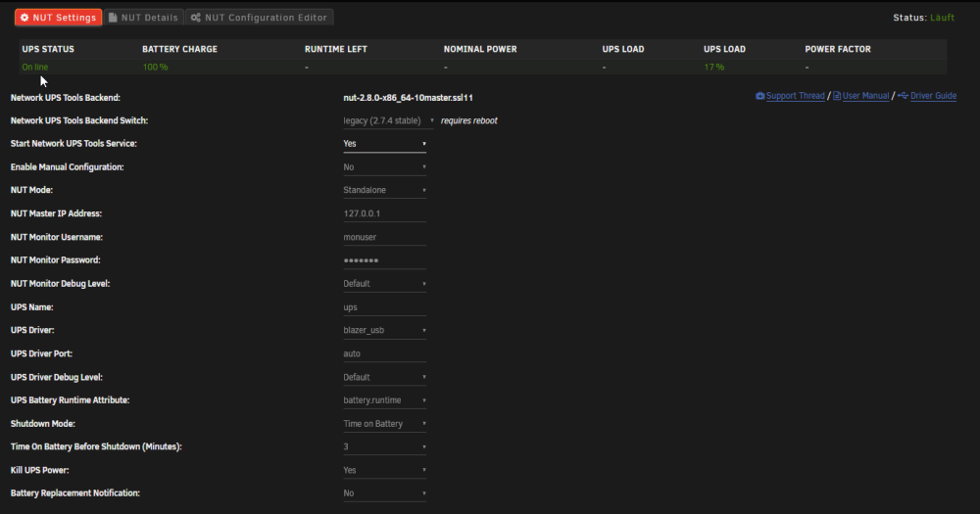Open the Time On Battery Before Shutdown dropdown
Screen dimensions: 980x514
pyautogui.click(x=384, y=447)
